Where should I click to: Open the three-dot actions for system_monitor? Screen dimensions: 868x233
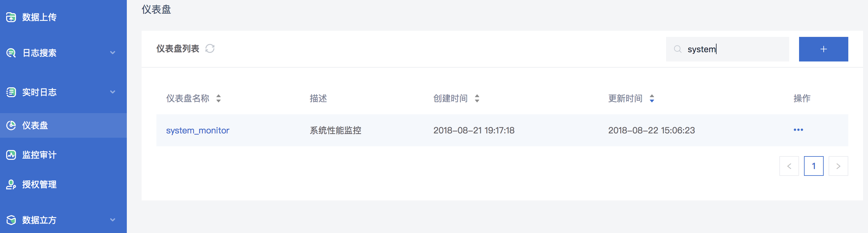798,130
